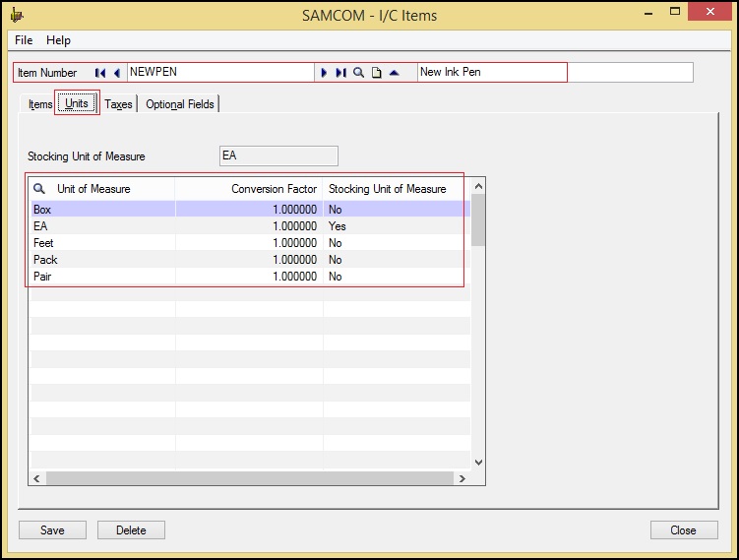
Task: Select the Units tab
Action: (77, 103)
